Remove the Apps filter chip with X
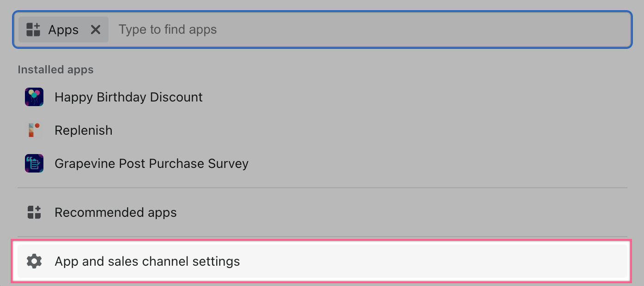 [x=96, y=30]
